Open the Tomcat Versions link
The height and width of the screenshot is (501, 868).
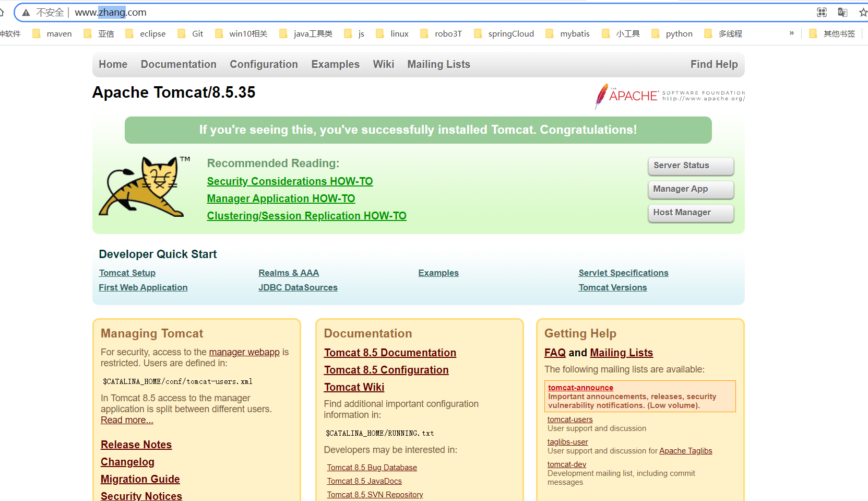pos(613,287)
